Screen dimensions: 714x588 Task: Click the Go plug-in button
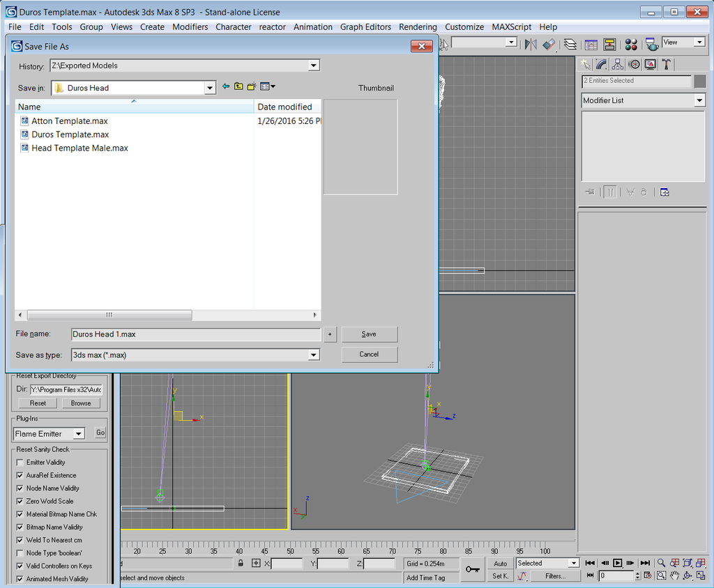(100, 433)
